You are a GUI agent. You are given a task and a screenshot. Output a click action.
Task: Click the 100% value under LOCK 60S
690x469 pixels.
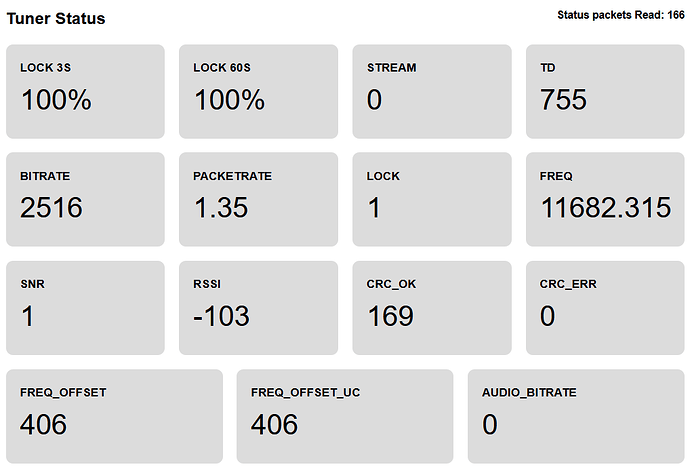click(x=229, y=100)
